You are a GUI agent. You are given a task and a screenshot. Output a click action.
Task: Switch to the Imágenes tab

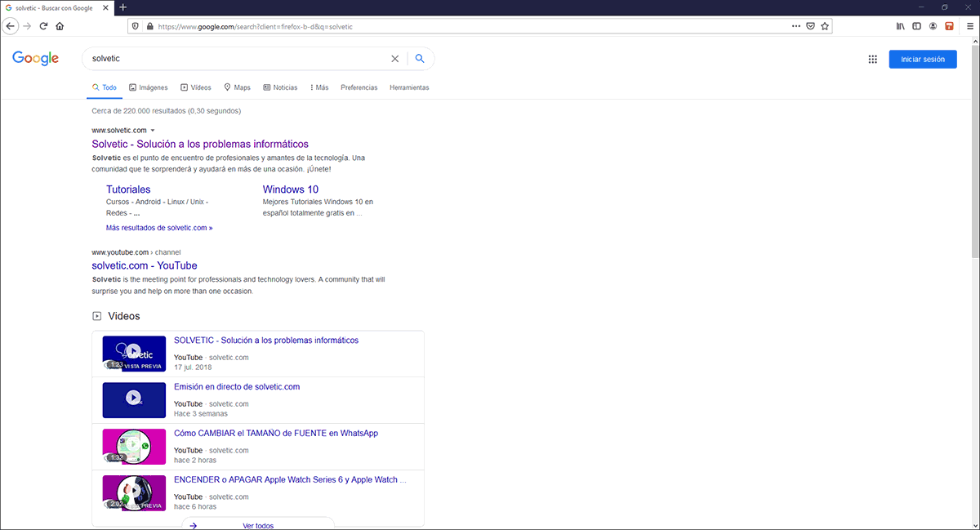(x=149, y=87)
